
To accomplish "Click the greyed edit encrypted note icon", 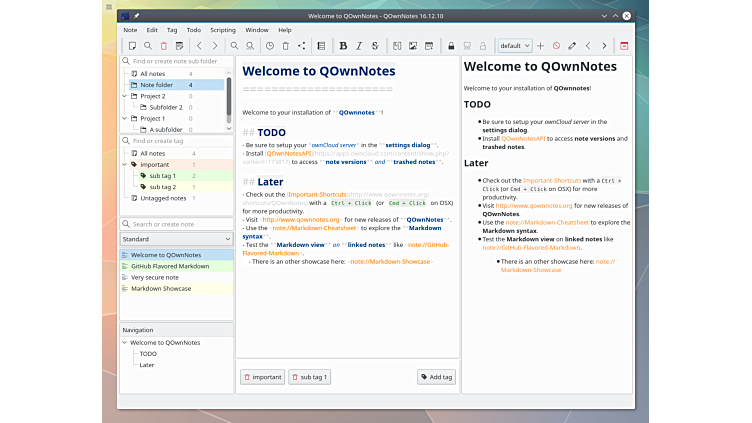I will click(467, 46).
